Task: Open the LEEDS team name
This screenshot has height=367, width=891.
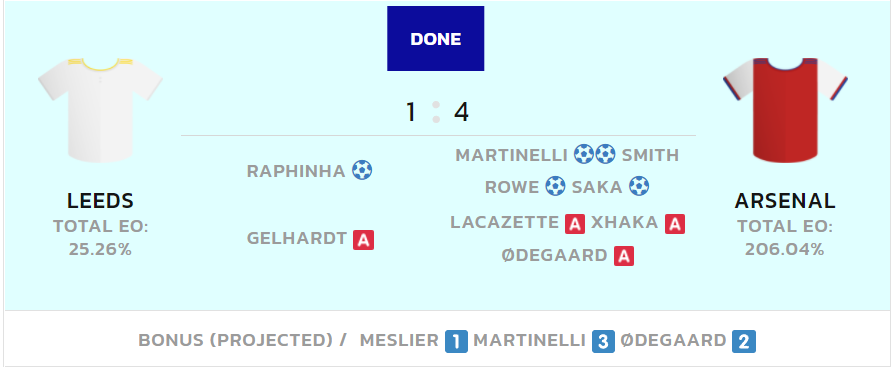Action: tap(100, 201)
